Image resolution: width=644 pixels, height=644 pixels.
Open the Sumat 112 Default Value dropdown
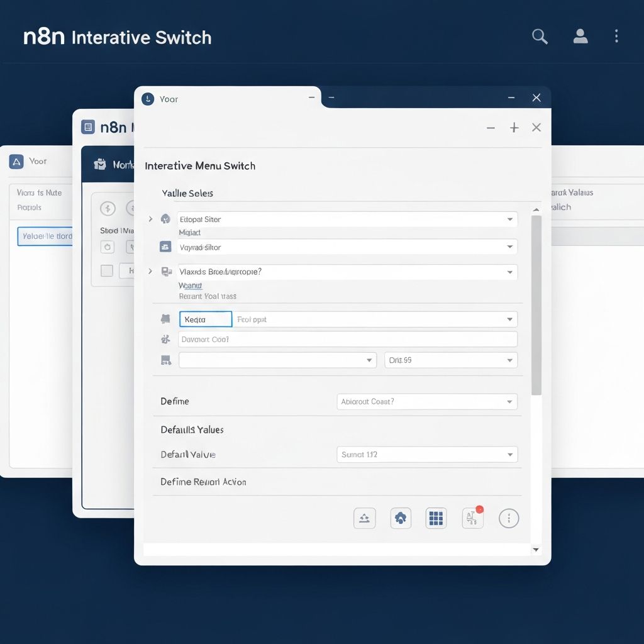[x=427, y=454]
